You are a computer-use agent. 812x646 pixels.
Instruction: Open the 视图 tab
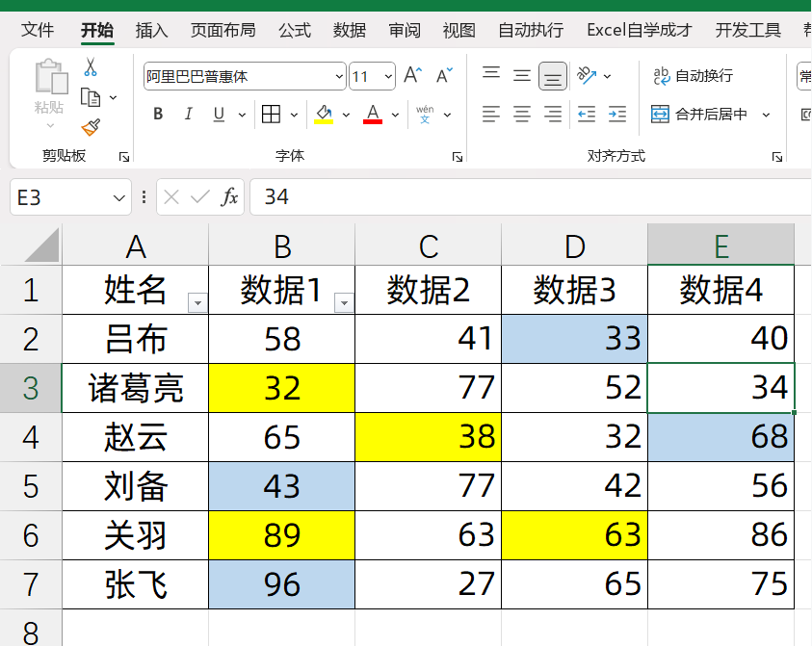point(459,30)
